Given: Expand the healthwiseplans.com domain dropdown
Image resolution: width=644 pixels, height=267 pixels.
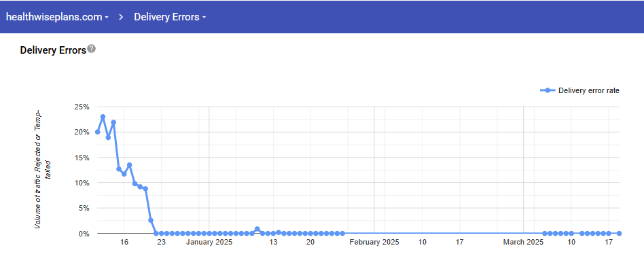Looking at the screenshot, I should click(57, 17).
